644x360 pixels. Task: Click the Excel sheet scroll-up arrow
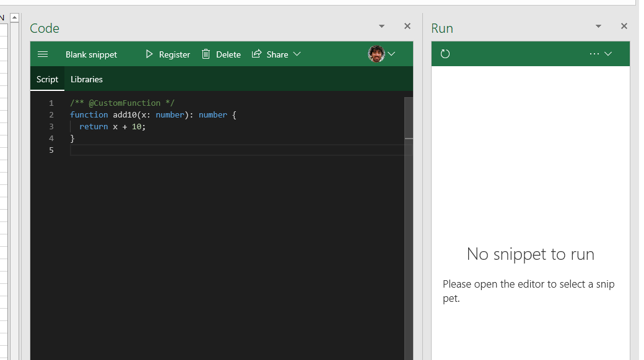[x=14, y=17]
